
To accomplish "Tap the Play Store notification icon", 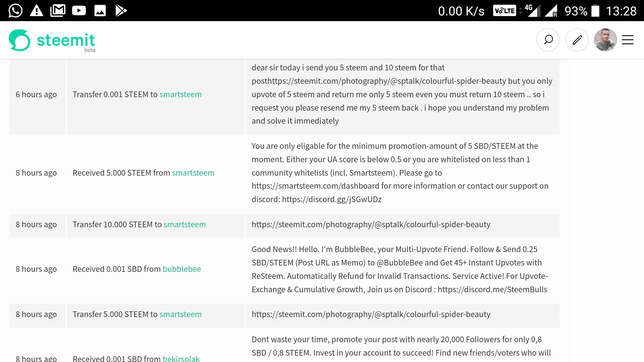I will [121, 11].
